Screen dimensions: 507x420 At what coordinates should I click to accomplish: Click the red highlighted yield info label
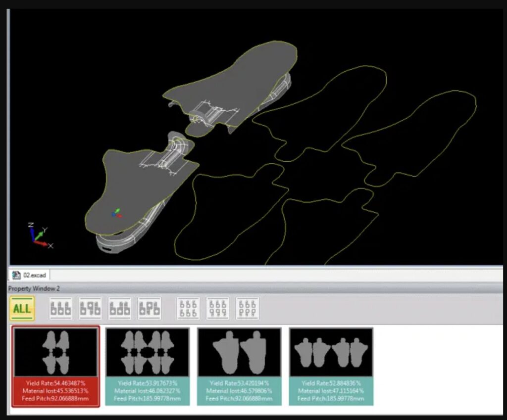pos(55,391)
